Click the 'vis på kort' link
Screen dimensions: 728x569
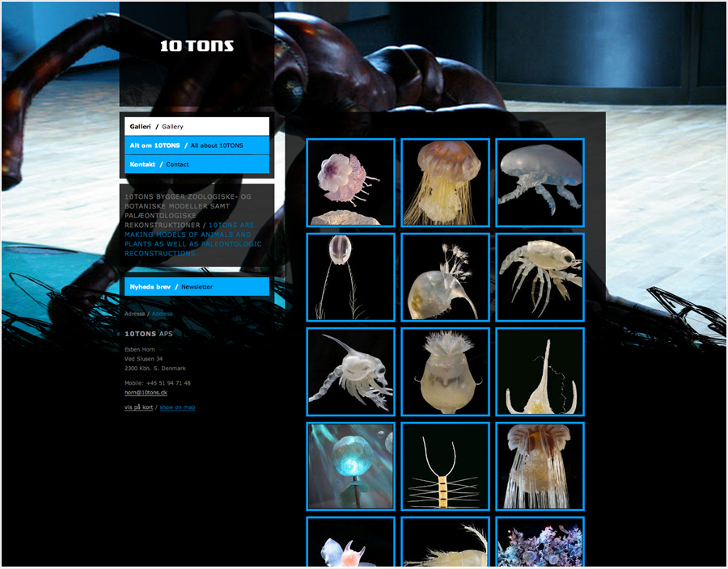tap(138, 407)
